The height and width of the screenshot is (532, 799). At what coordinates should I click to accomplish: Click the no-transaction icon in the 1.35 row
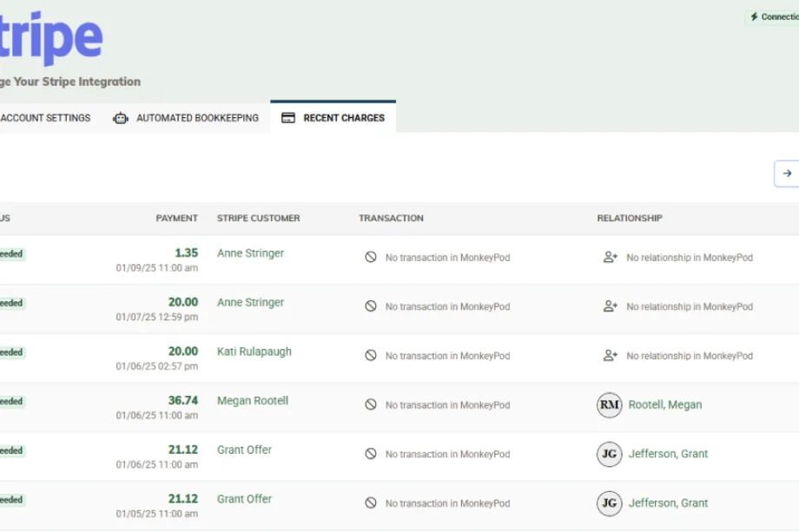tap(371, 257)
